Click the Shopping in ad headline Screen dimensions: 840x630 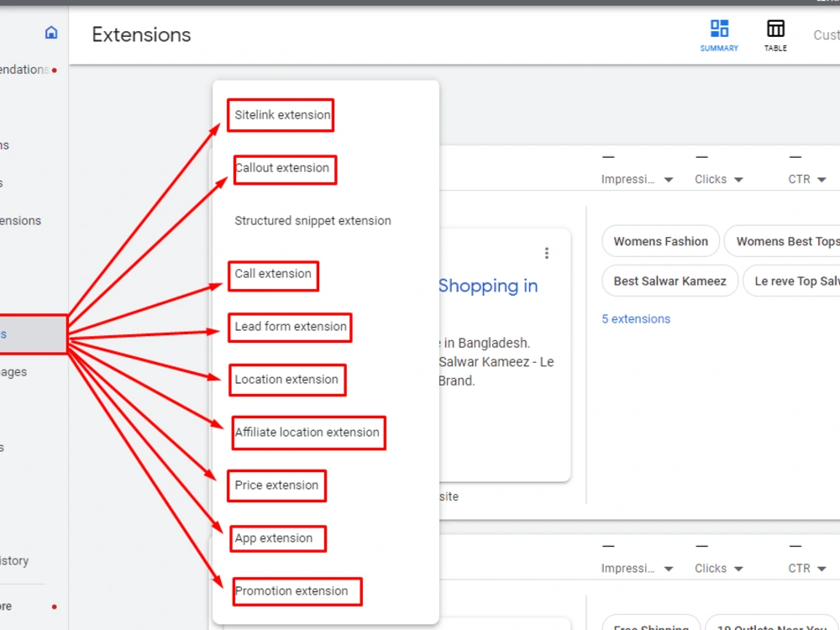tap(488, 286)
